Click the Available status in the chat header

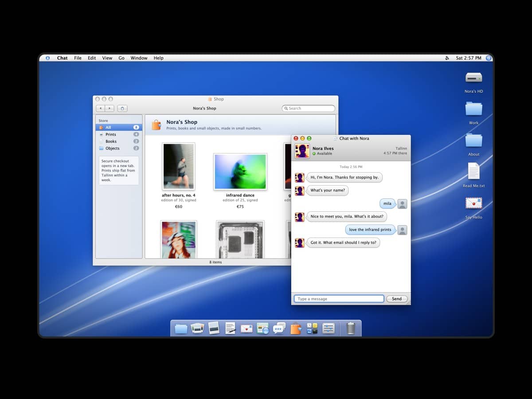coord(322,154)
